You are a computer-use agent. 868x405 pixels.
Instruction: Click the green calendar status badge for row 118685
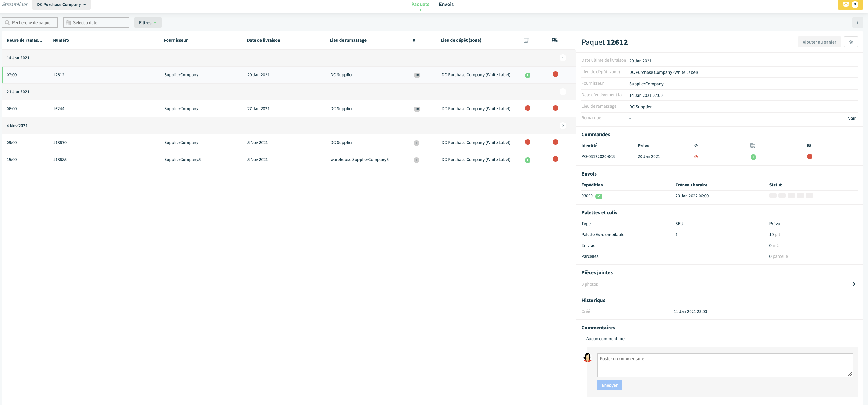click(528, 160)
